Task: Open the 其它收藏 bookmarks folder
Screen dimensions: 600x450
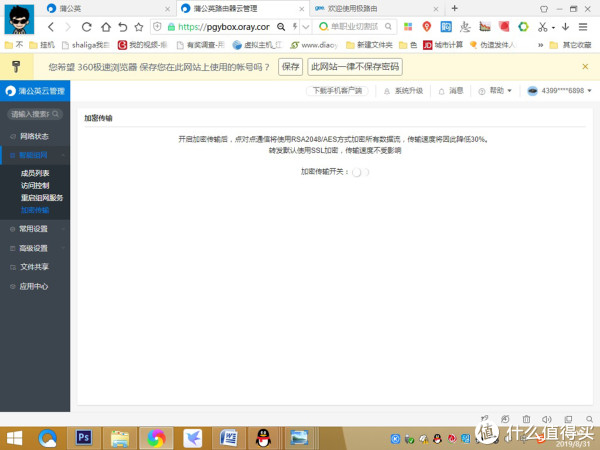Action: tap(571, 45)
